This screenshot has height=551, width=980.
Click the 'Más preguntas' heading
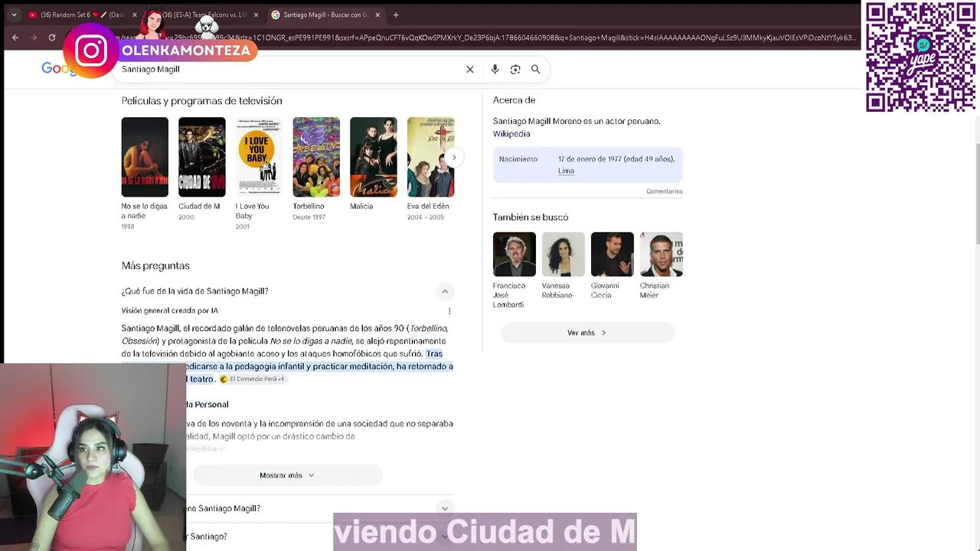(x=155, y=266)
